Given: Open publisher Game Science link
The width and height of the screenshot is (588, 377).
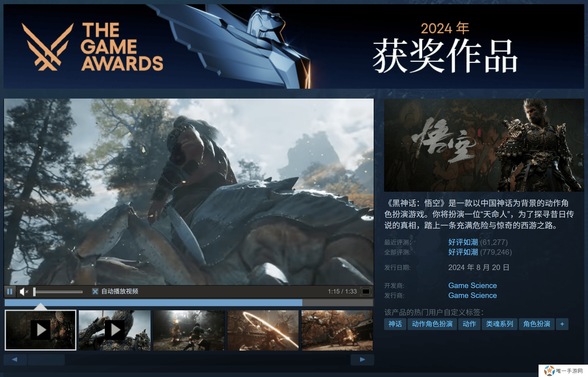Looking at the screenshot, I should pyautogui.click(x=473, y=295).
